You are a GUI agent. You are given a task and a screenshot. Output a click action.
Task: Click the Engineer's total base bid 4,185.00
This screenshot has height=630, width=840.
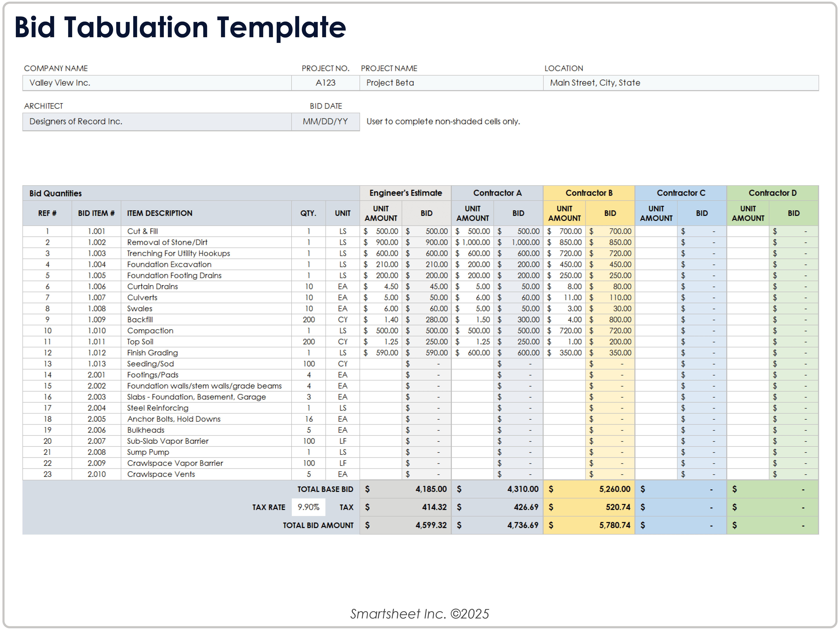pyautogui.click(x=431, y=489)
